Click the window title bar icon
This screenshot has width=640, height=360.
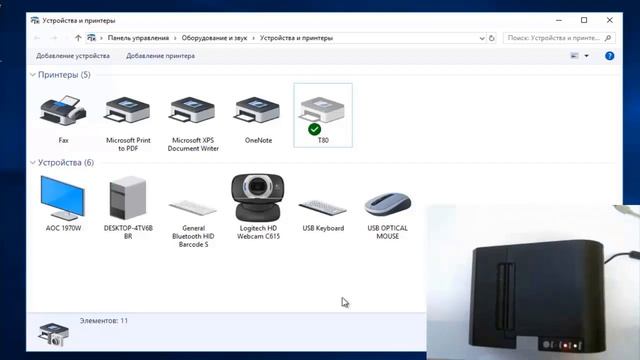pos(35,20)
